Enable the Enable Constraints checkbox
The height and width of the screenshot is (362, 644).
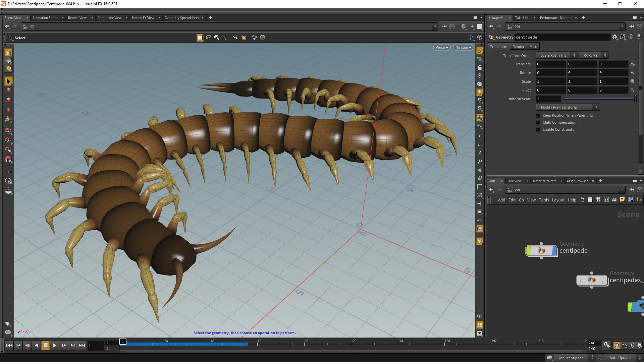[538, 129]
